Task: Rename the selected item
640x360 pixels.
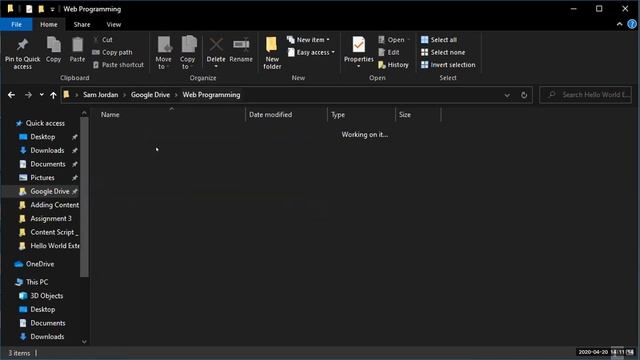Action: point(241,50)
